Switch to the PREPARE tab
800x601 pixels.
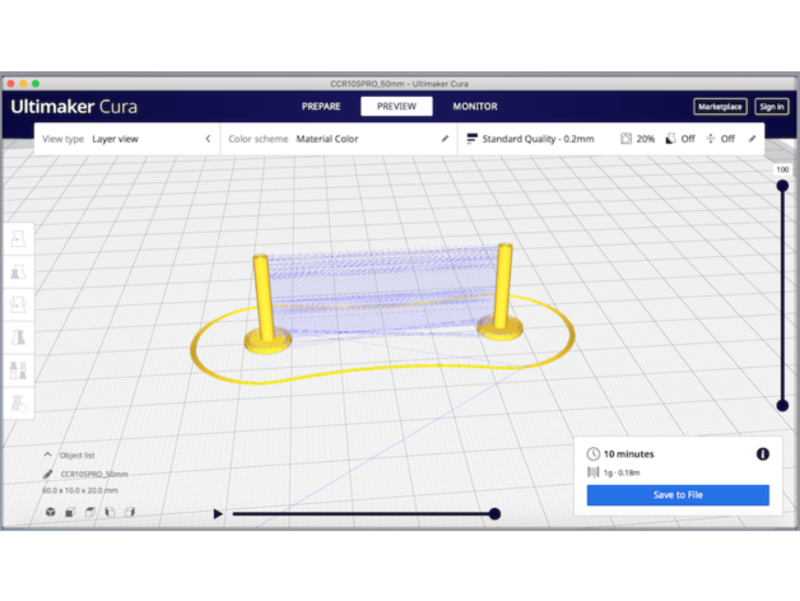[320, 106]
